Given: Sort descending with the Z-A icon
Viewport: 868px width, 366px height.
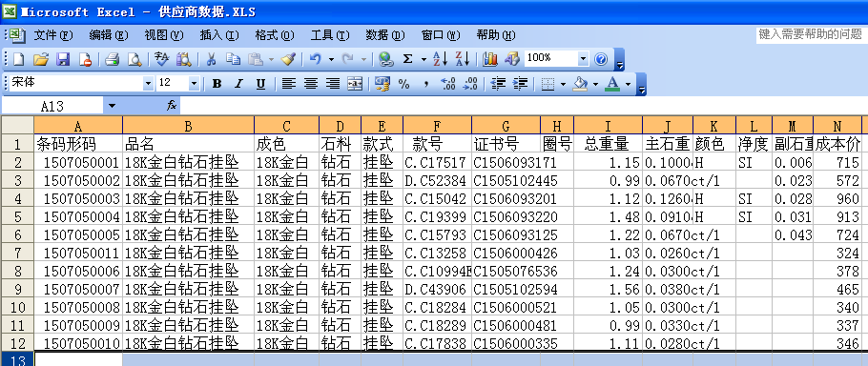Looking at the screenshot, I should (x=463, y=59).
